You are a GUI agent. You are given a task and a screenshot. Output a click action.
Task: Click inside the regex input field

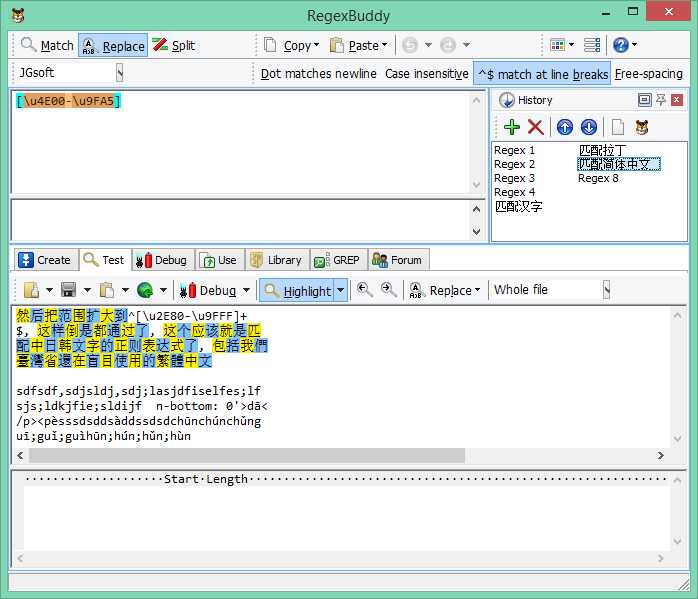coord(242,142)
